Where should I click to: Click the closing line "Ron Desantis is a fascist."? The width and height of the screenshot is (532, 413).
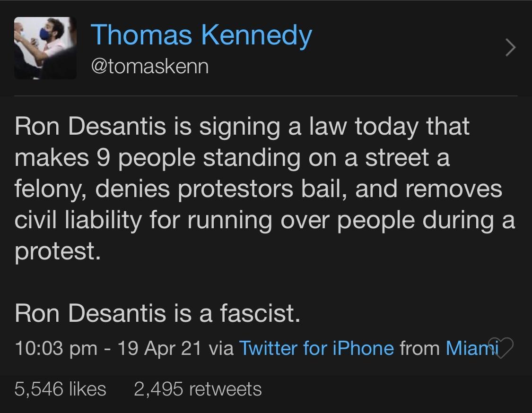(157, 313)
